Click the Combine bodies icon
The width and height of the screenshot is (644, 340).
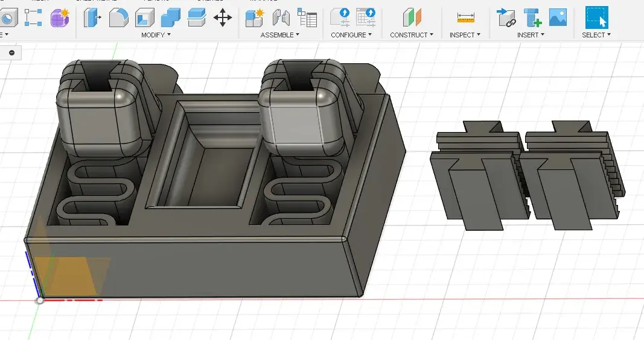point(171,18)
